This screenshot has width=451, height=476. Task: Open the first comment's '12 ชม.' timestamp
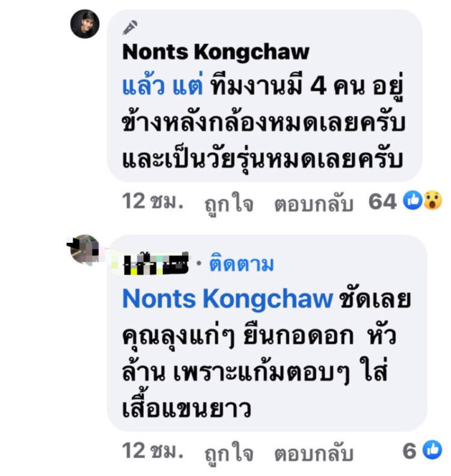pos(153,201)
